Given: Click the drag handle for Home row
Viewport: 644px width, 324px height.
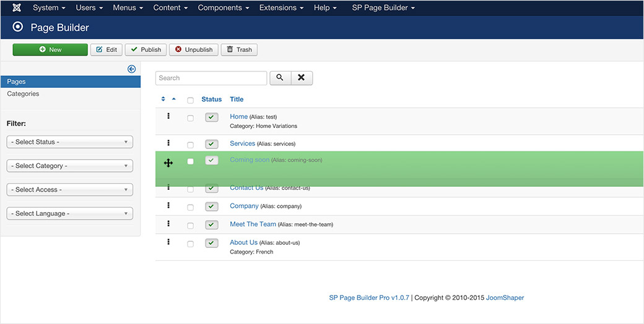Looking at the screenshot, I should 168,116.
